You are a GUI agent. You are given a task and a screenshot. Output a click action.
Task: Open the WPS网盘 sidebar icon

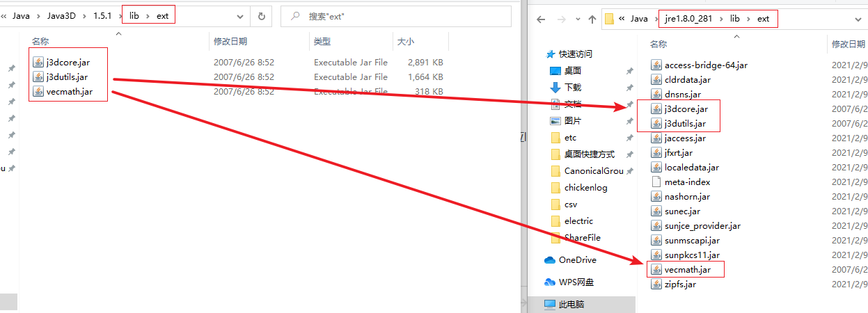click(550, 282)
